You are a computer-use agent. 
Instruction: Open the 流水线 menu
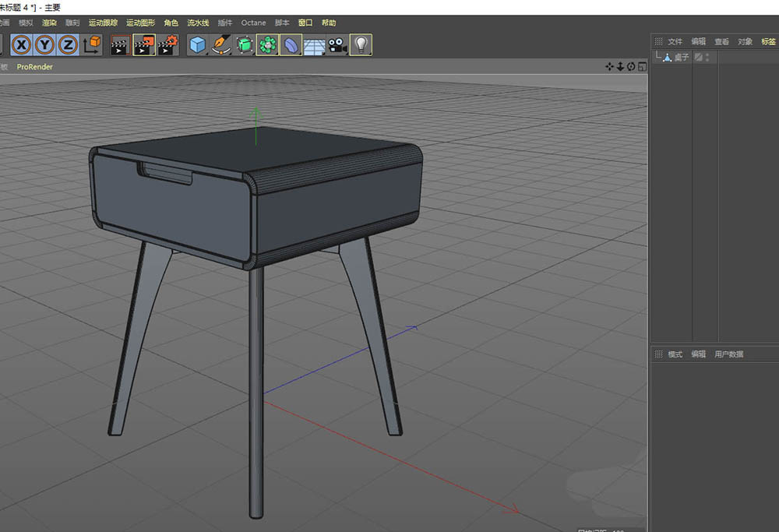[198, 23]
